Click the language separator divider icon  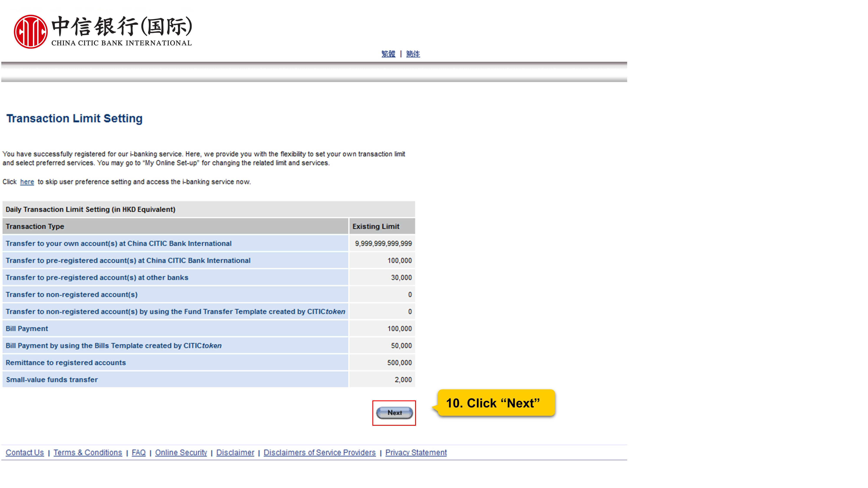401,54
